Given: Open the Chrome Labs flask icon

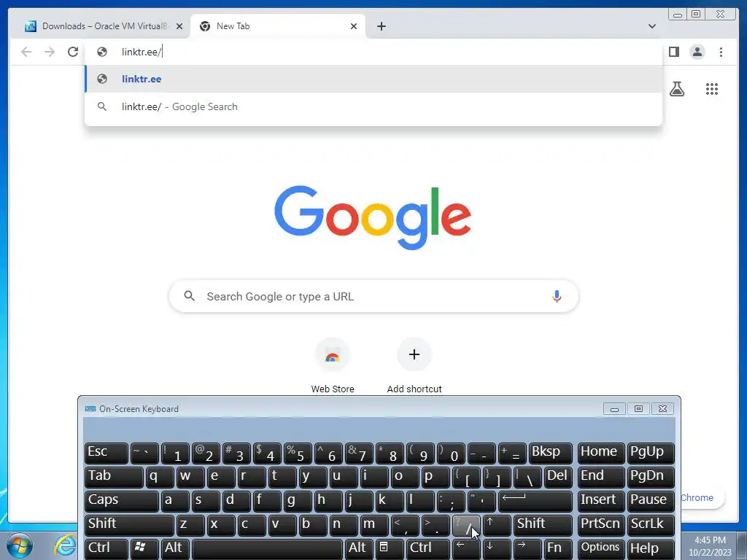Looking at the screenshot, I should tap(676, 88).
